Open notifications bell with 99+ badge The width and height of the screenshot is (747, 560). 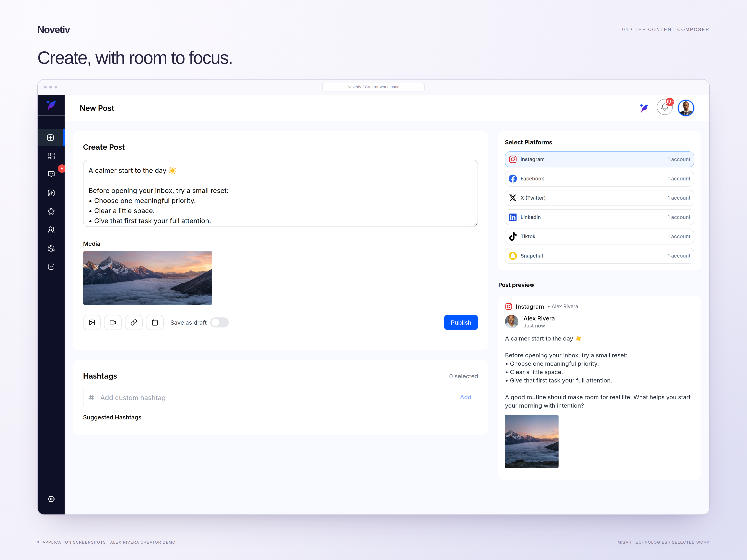coord(665,107)
